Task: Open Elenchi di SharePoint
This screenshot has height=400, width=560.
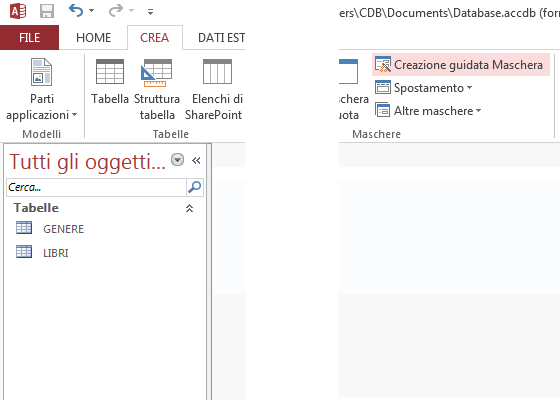Action: tap(214, 89)
